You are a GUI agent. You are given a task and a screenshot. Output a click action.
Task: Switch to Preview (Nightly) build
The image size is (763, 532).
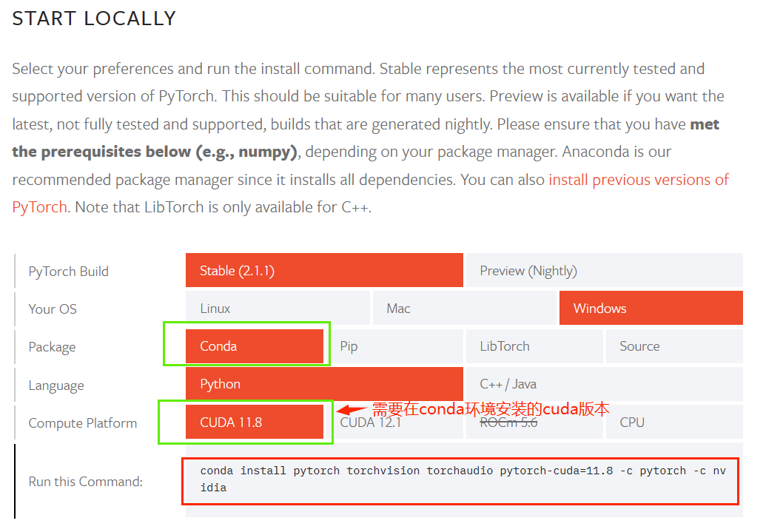coord(604,270)
